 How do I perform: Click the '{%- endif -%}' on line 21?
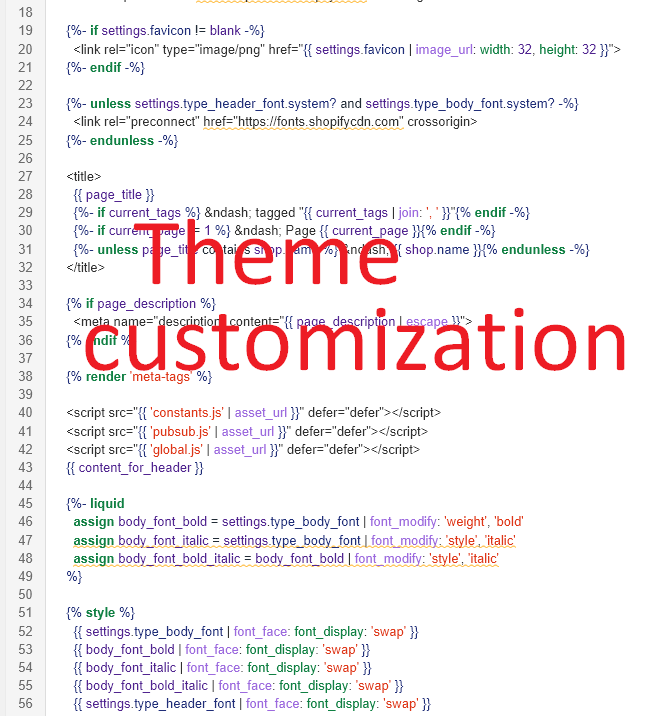(x=105, y=68)
